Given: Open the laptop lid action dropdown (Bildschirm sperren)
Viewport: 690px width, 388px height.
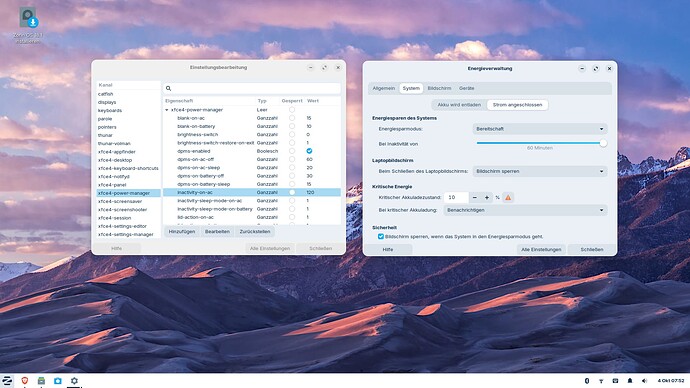Looking at the screenshot, I should tap(540, 171).
